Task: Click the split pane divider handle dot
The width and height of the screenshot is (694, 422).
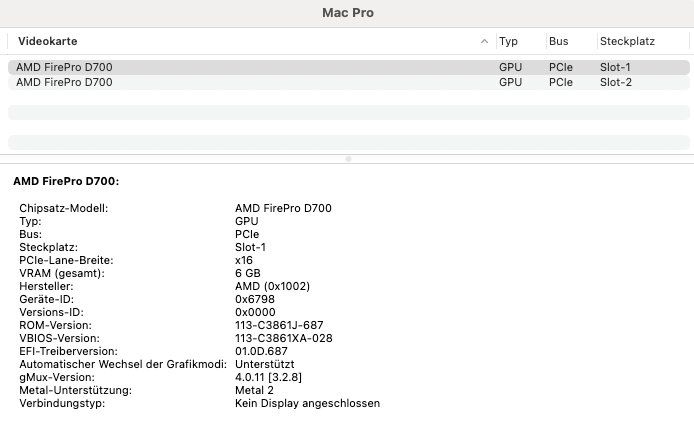Action: point(348,159)
